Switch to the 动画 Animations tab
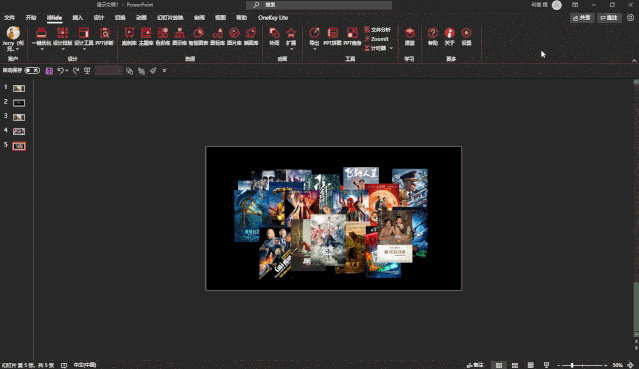Screen dimensions: 639x369 141,18
